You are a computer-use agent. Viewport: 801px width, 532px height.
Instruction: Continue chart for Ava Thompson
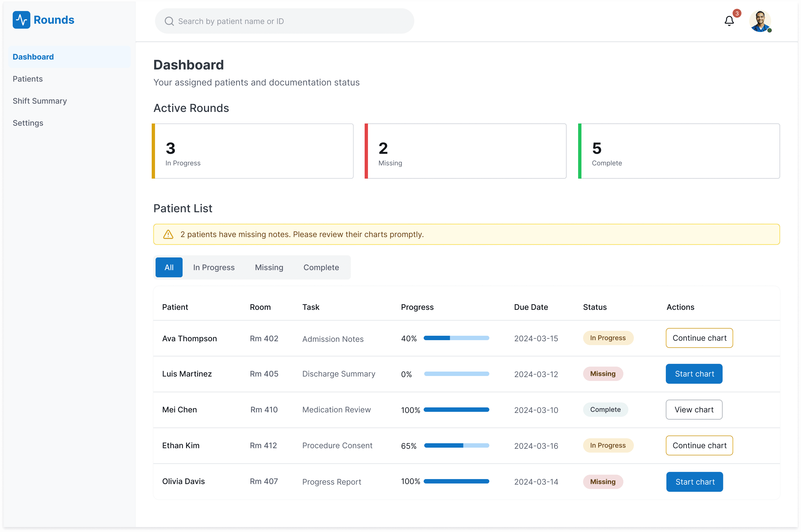click(699, 338)
